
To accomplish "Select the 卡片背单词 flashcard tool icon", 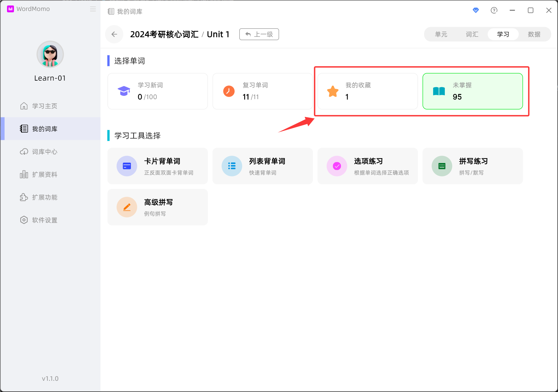I will (127, 166).
